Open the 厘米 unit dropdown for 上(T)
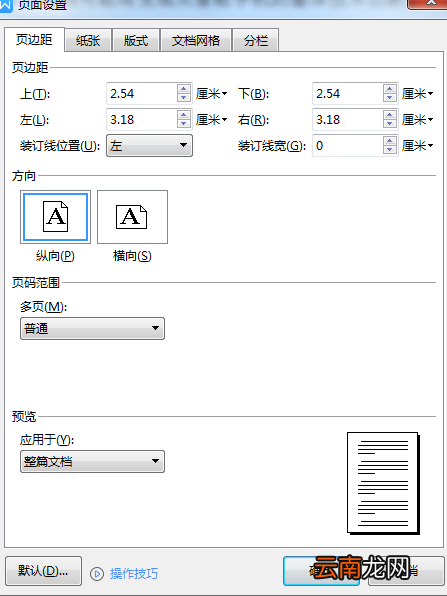This screenshot has height=596, width=447. coord(212,94)
